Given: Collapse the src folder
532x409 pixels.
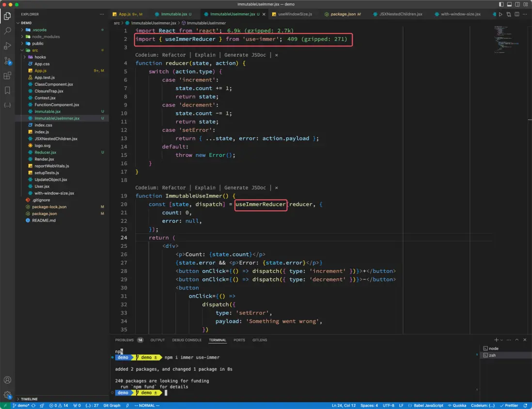Looking at the screenshot, I should point(35,50).
